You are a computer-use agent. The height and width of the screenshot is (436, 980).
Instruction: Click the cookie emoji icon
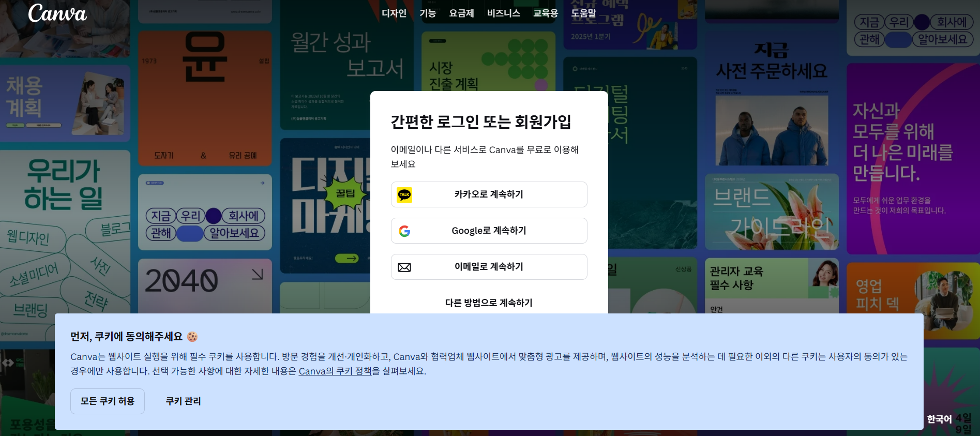click(x=192, y=337)
